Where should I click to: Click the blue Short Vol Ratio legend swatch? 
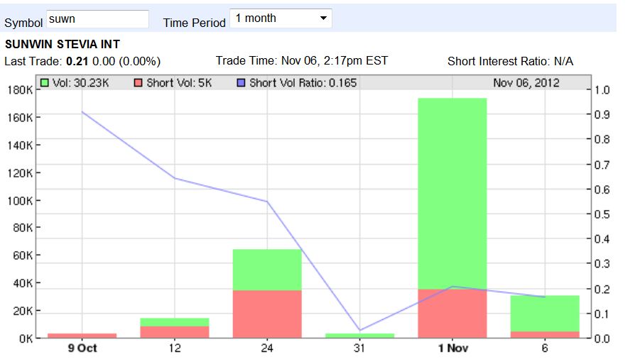click(241, 83)
